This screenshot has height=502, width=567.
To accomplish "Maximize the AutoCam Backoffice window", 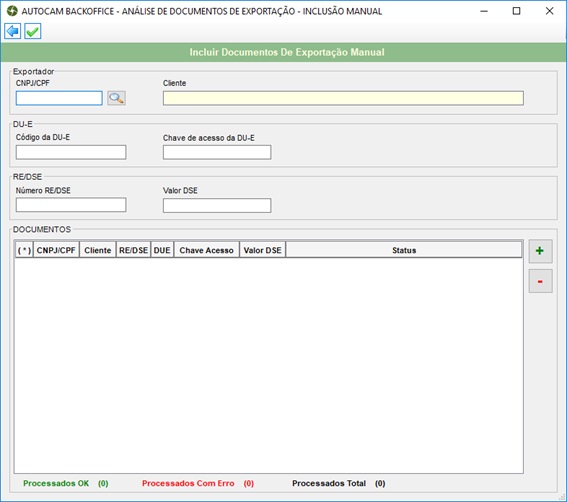I will tap(517, 11).
